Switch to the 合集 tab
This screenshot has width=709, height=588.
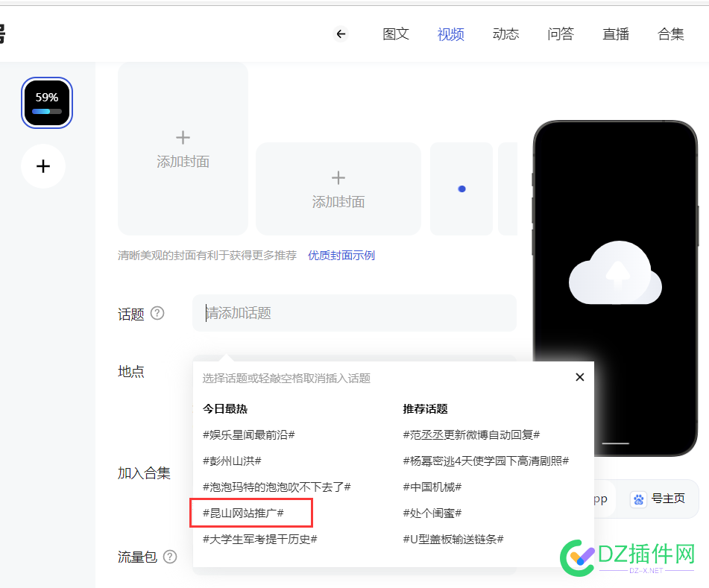(x=669, y=34)
